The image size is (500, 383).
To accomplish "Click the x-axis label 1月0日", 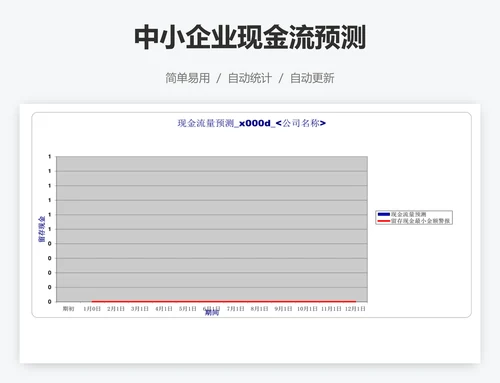I will pos(92,309).
